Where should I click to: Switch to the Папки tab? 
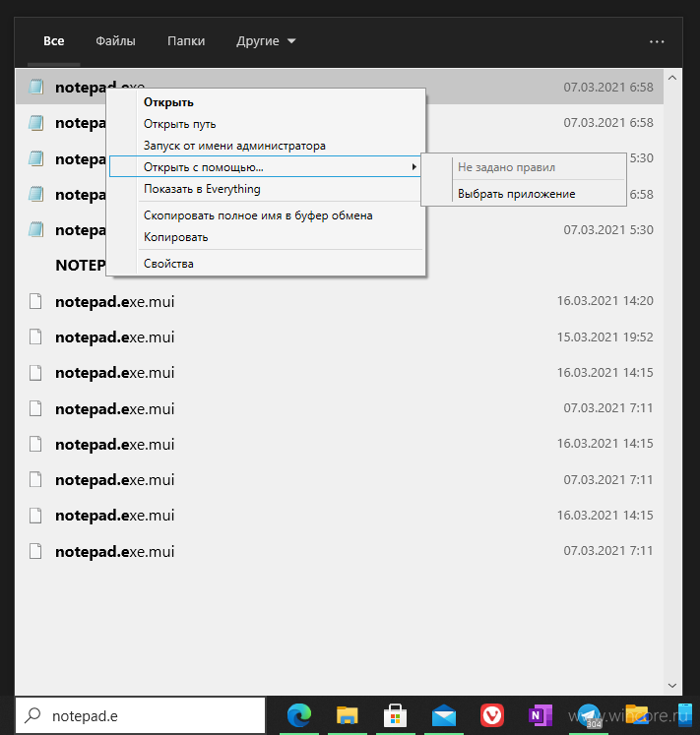[186, 41]
